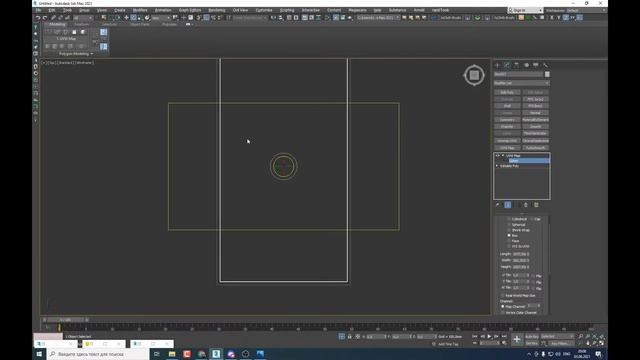Click the Unwrap UVW modifier button
Viewport: 640px width, 360px height.
coord(507,141)
